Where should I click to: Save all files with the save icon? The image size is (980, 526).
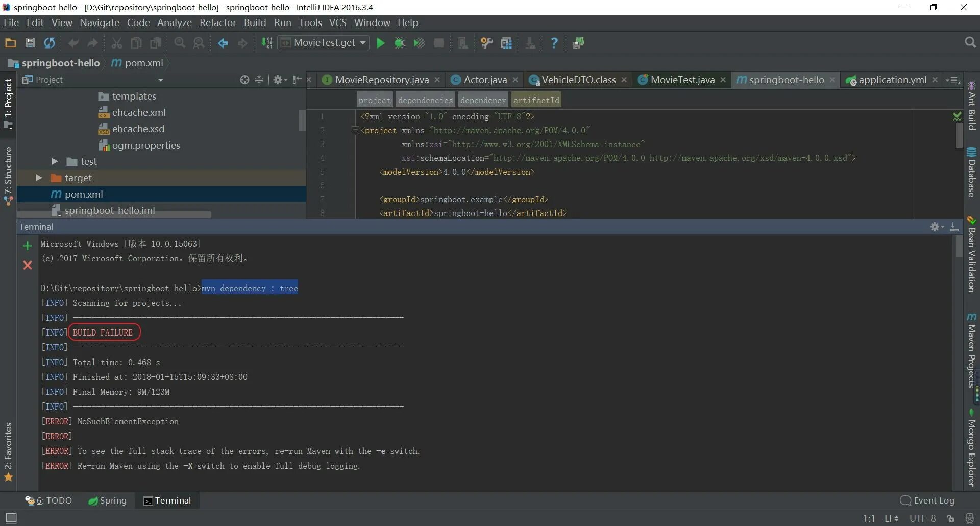coord(29,43)
